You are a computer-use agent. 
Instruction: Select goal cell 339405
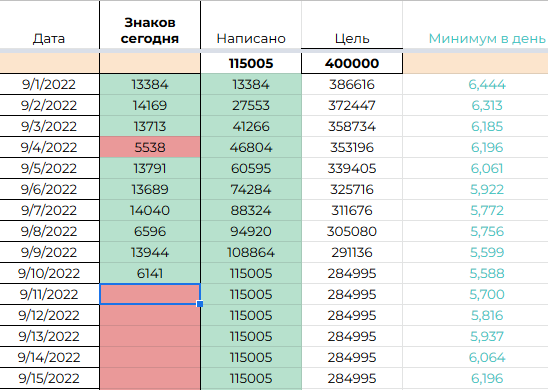352,168
